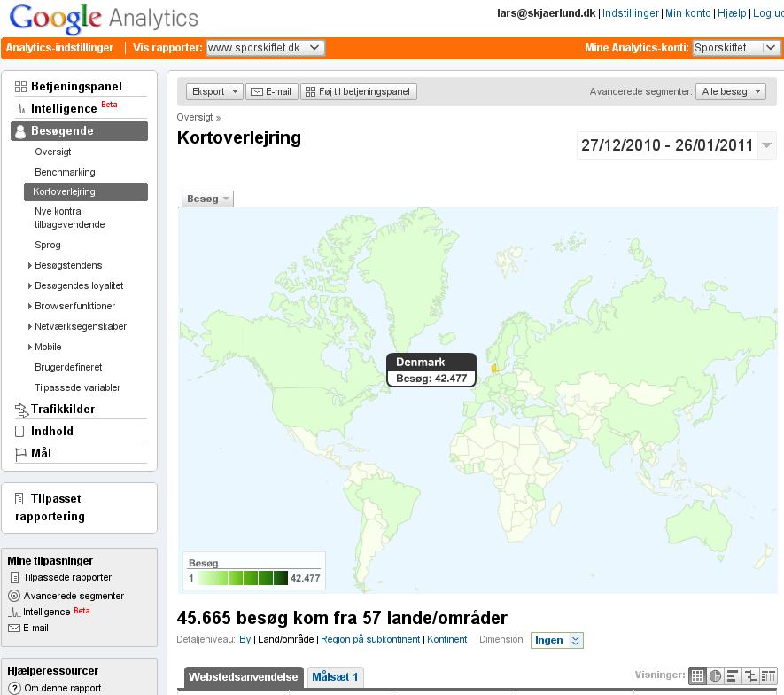Click the Tilpassede rapporter icon
The width and height of the screenshot is (784, 695).
tap(14, 578)
